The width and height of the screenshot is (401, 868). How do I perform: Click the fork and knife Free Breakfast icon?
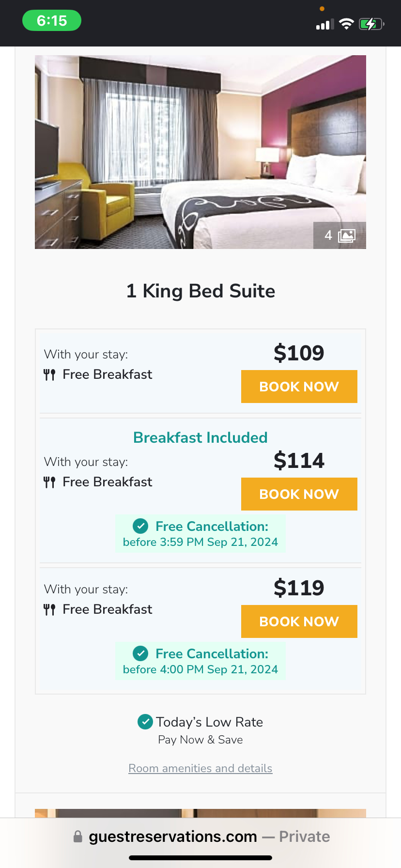(x=49, y=374)
